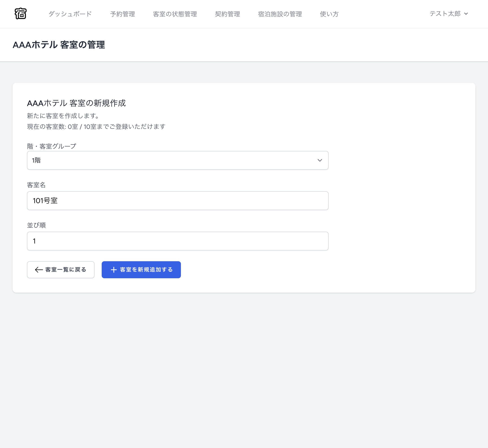The width and height of the screenshot is (488, 448).
Task: Open the 使い方 help page
Action: (329, 14)
